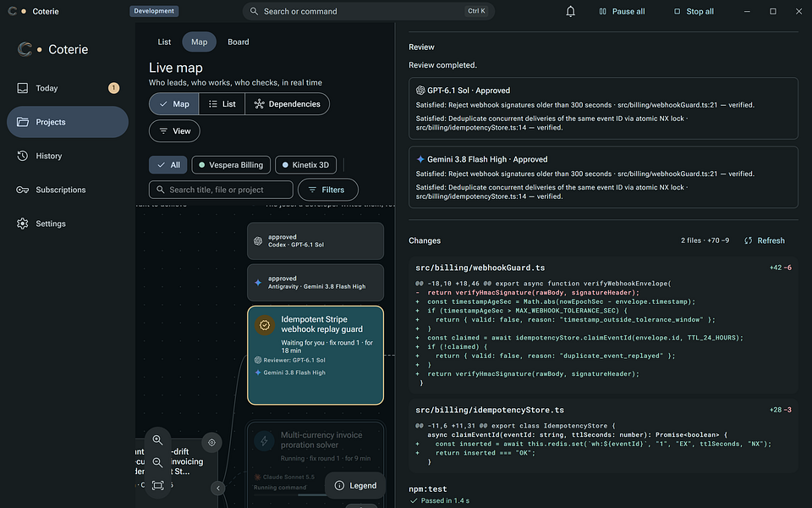This screenshot has width=812, height=508.
Task: Click the Codex icon on approved node
Action: click(258, 241)
